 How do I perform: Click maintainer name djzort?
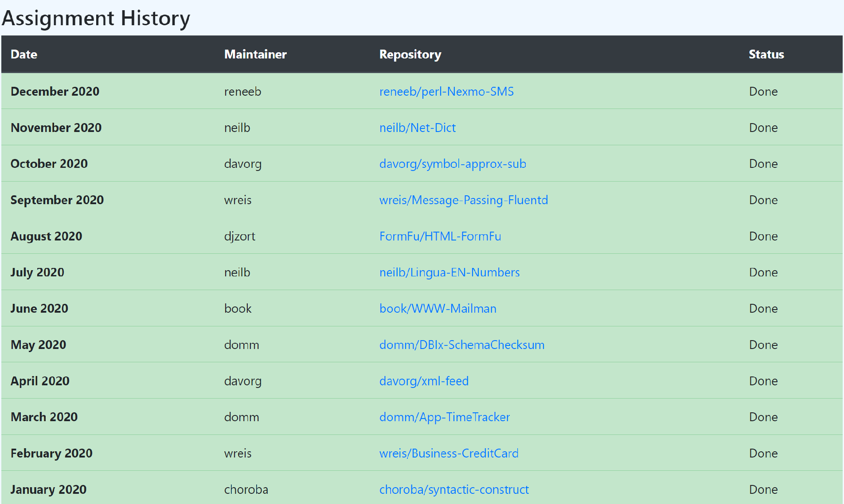tap(240, 236)
